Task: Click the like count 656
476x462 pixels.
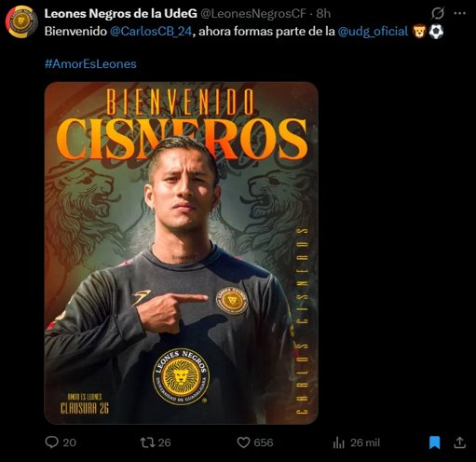Action: [x=264, y=442]
